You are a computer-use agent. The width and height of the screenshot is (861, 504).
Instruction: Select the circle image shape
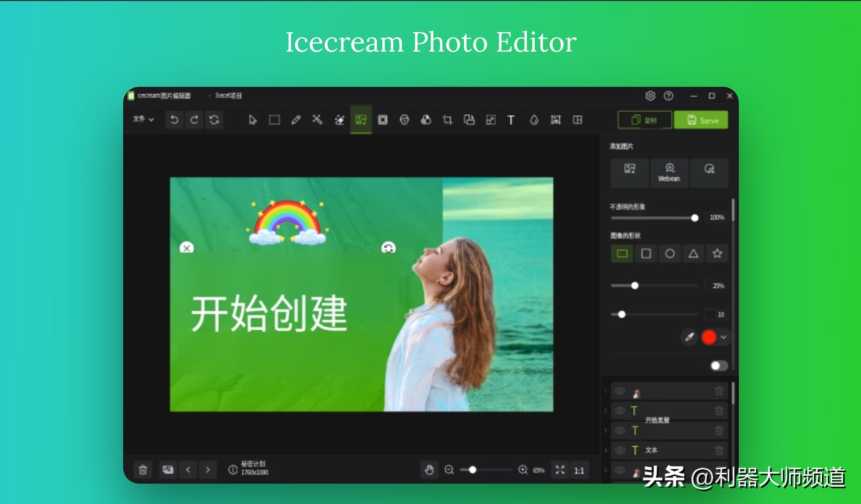(670, 253)
